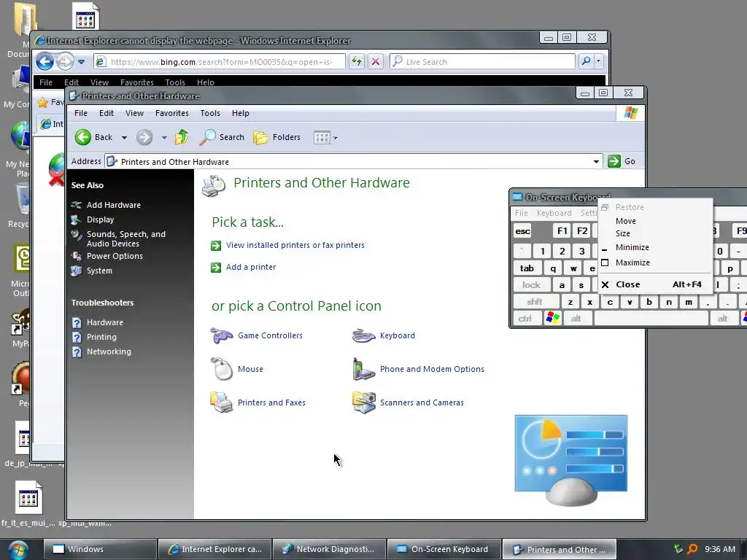Image resolution: width=747 pixels, height=560 pixels.
Task: Toggle the Folders pane button
Action: 276,137
